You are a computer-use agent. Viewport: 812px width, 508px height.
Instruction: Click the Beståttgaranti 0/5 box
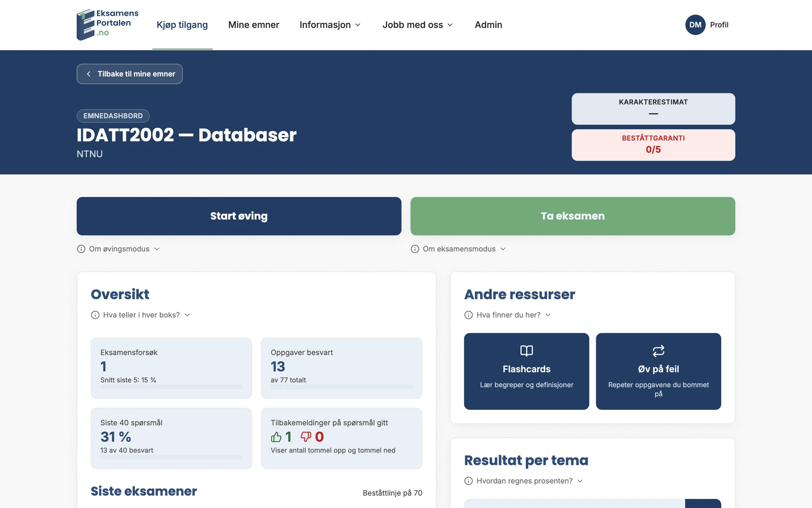[x=653, y=145]
